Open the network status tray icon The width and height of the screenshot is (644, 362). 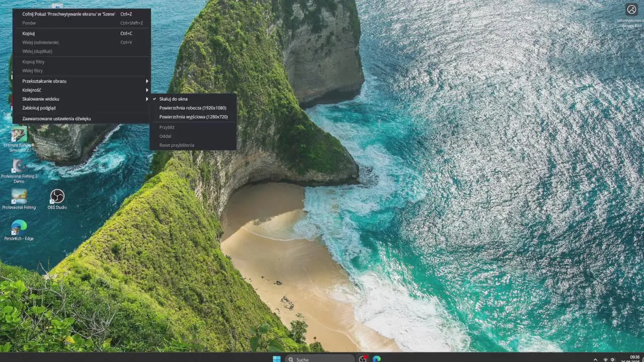[605, 359]
